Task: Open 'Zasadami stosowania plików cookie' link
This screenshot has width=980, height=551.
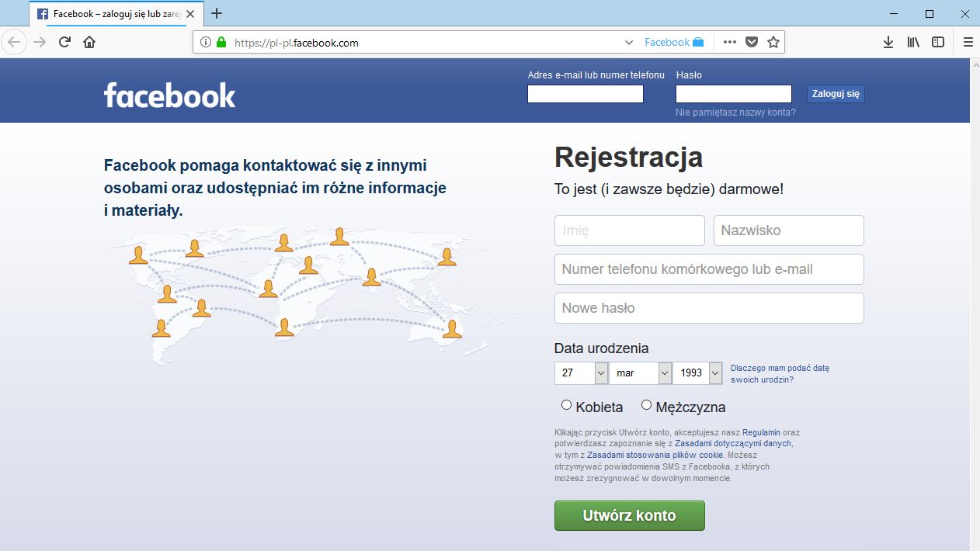Action: coord(655,456)
